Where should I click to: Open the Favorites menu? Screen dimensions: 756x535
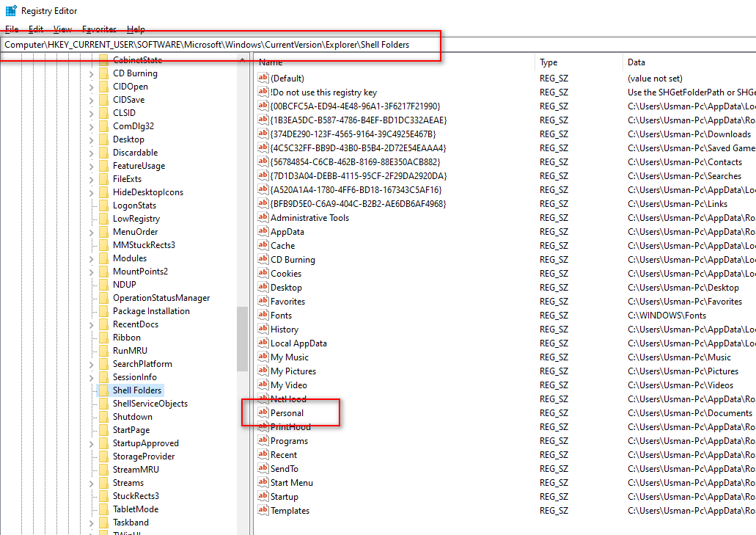click(99, 29)
